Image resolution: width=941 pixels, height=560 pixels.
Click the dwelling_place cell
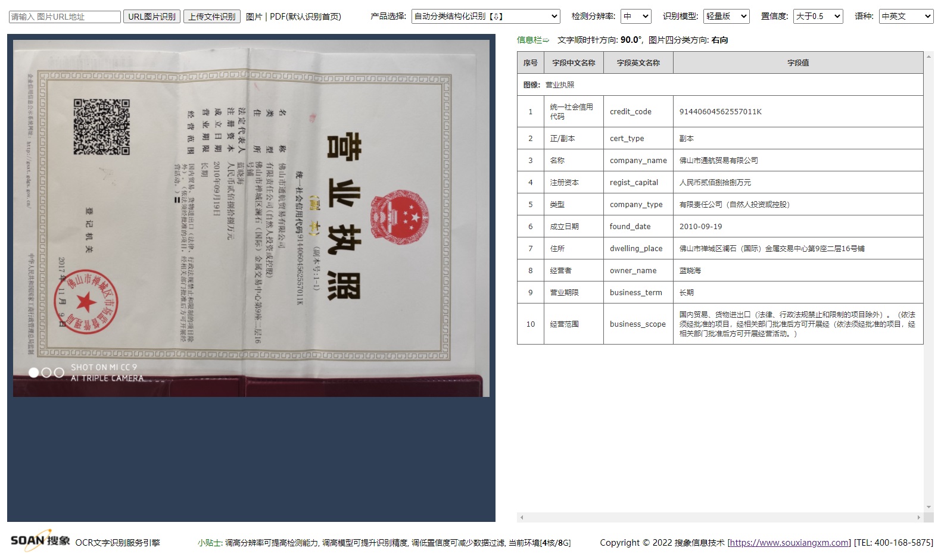coord(638,248)
